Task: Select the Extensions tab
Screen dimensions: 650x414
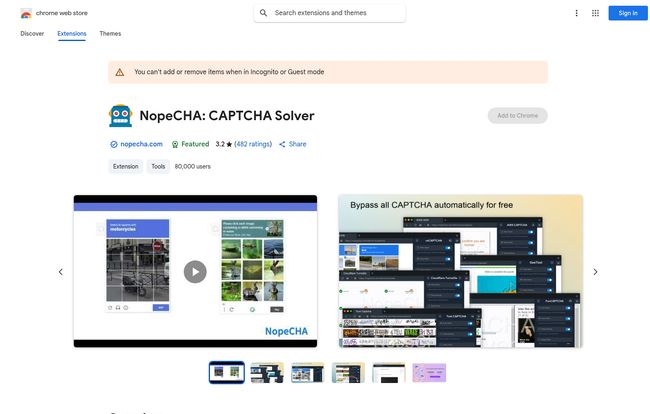Action: click(72, 34)
